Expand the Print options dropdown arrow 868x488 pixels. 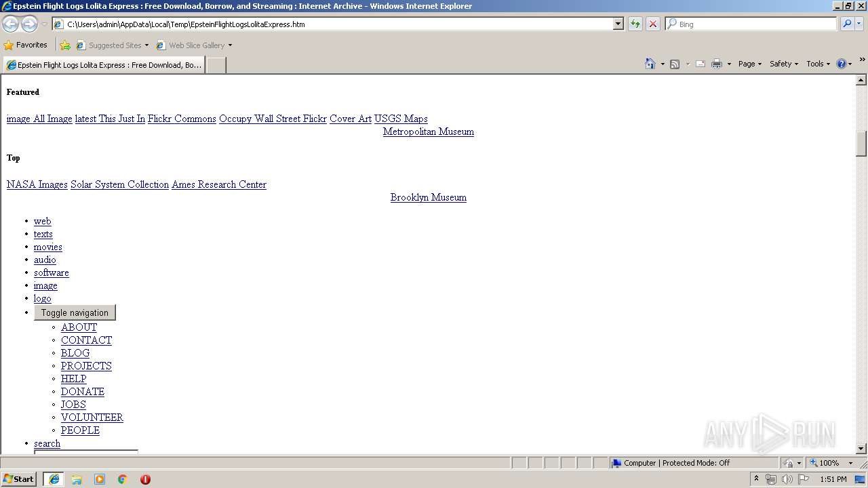tap(729, 64)
